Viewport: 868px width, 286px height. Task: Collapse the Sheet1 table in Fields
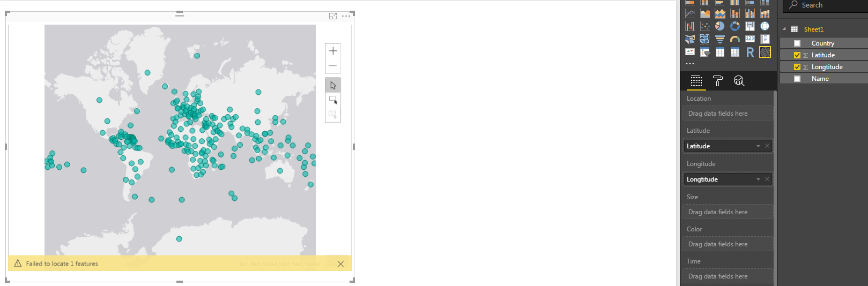pyautogui.click(x=784, y=29)
